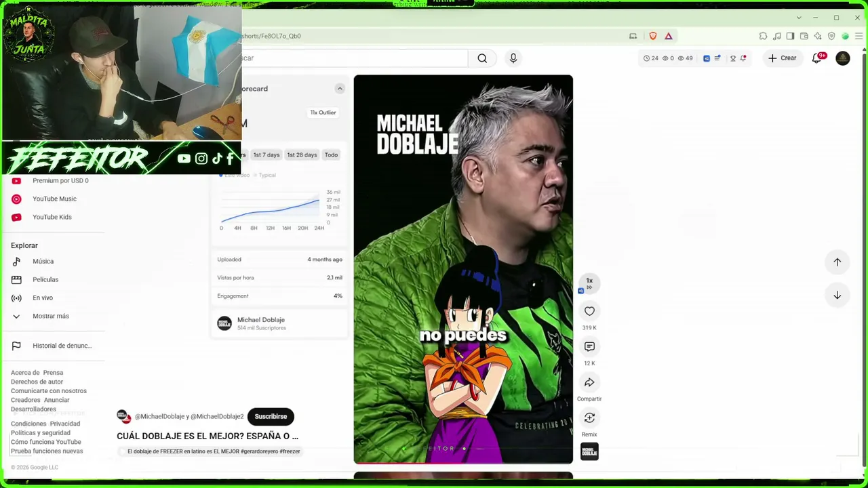Click the Shorts video player

coord(463,269)
